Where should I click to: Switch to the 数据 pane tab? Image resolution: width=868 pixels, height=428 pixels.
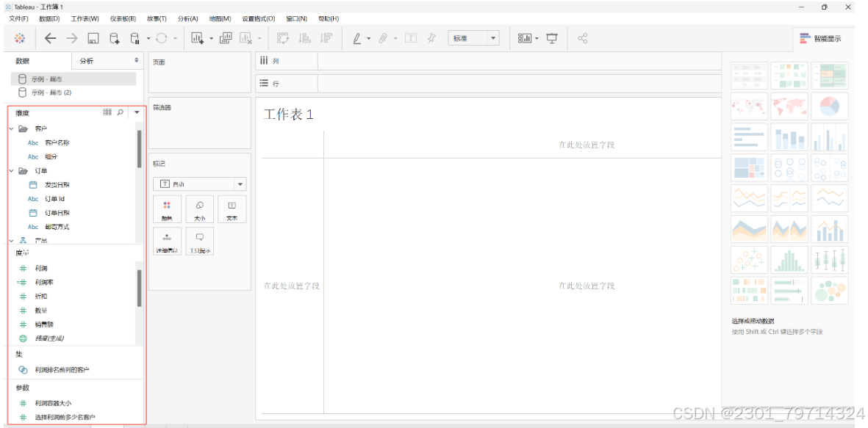point(37,61)
